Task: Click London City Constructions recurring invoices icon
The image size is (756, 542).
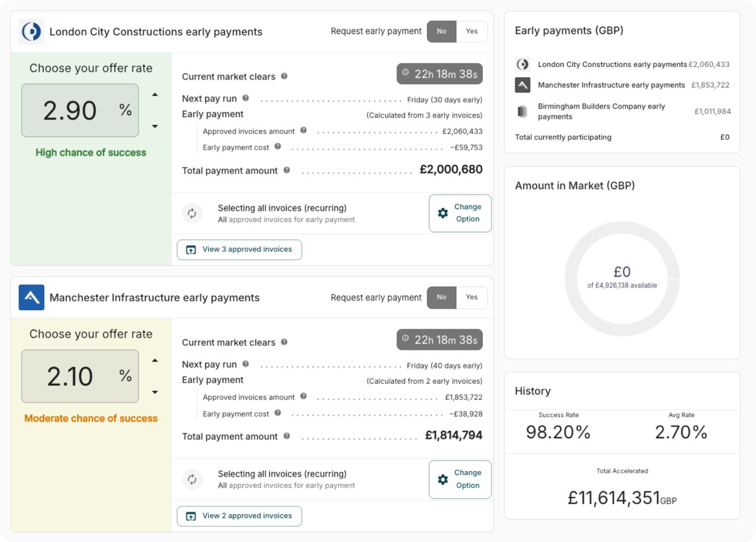Action: pos(192,213)
